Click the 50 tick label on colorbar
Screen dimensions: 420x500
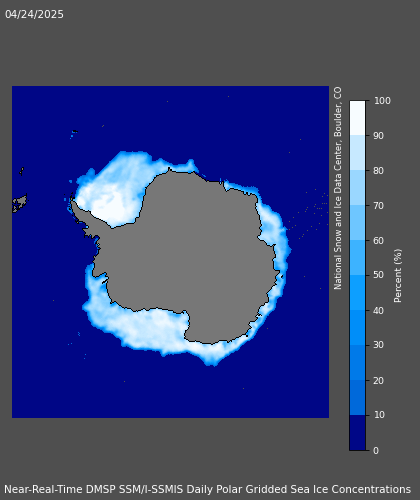click(378, 275)
